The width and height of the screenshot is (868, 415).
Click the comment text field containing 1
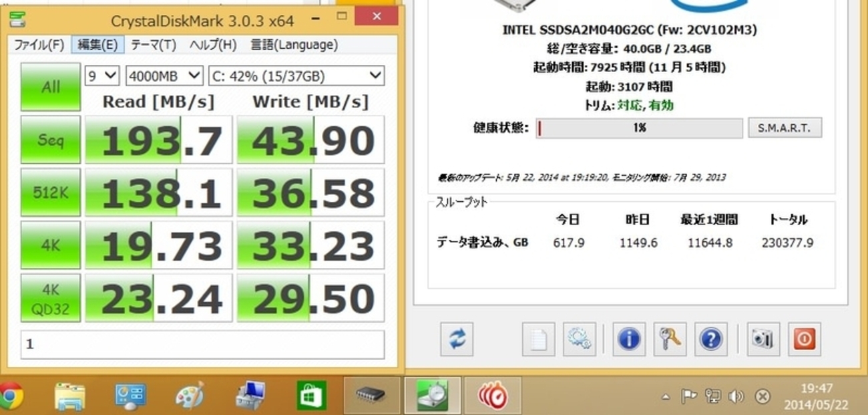pos(202,344)
